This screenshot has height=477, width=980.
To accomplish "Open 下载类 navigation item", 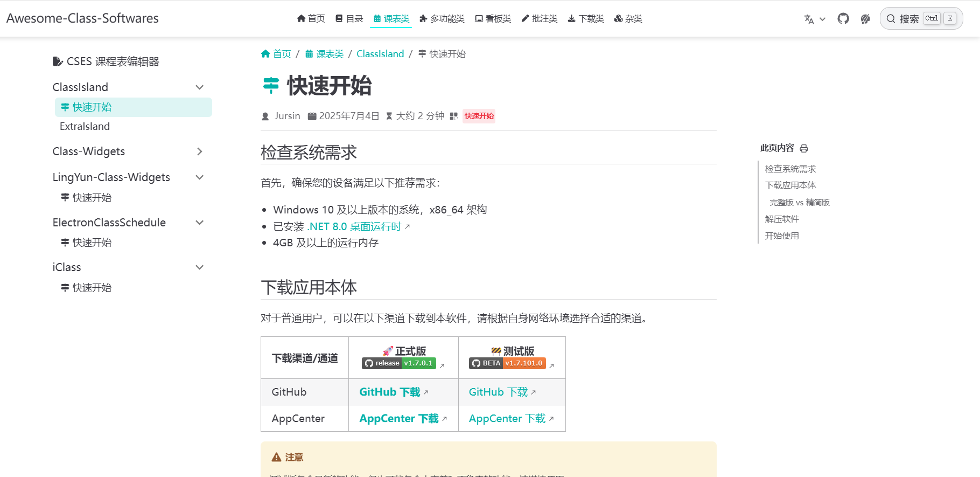I will (586, 18).
